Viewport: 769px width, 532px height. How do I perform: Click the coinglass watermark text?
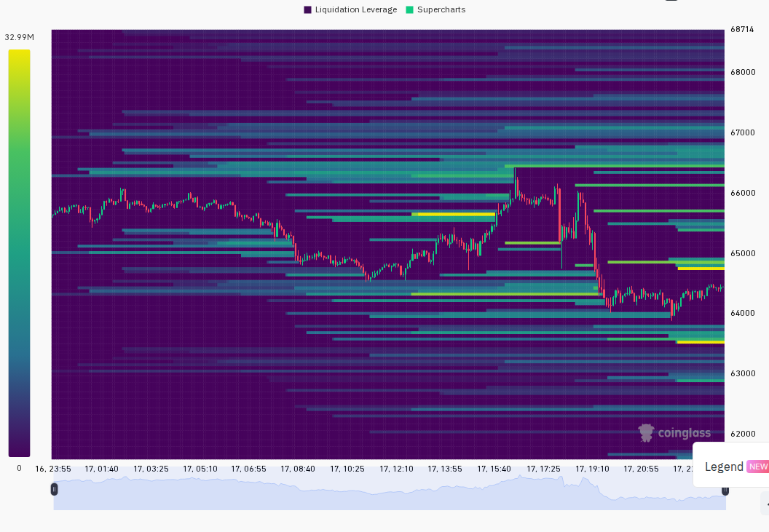tap(684, 433)
